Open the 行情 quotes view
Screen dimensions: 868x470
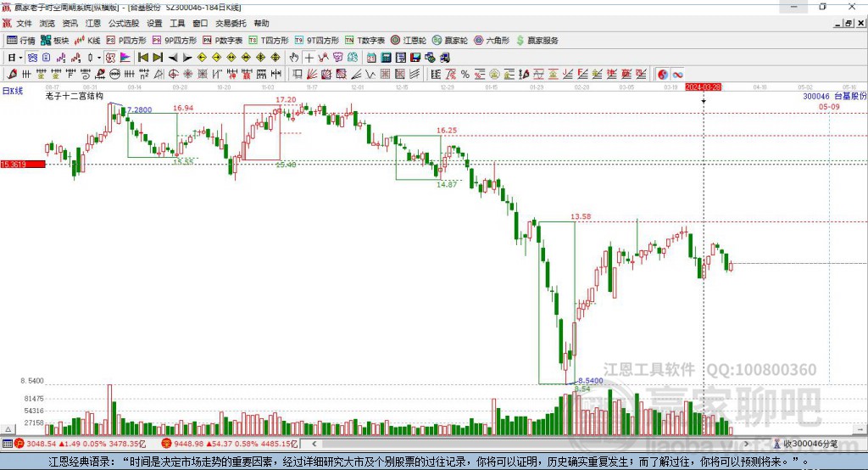pos(21,41)
